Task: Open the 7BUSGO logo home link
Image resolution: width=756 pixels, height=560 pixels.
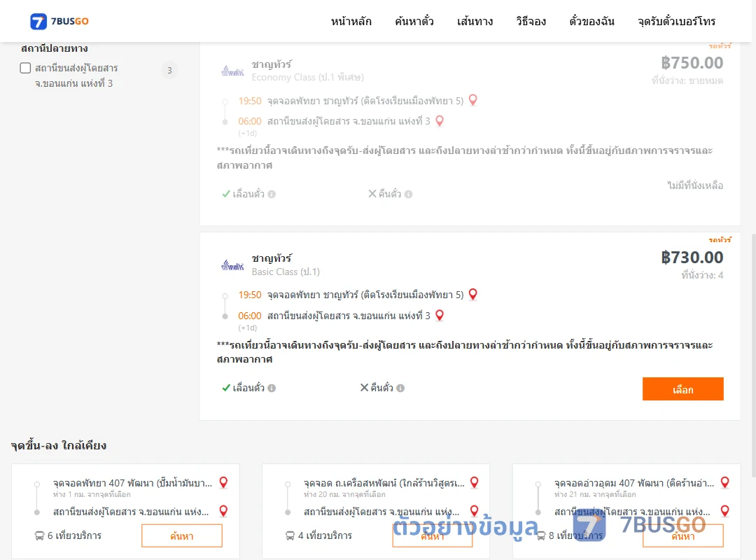Action: [x=59, y=21]
